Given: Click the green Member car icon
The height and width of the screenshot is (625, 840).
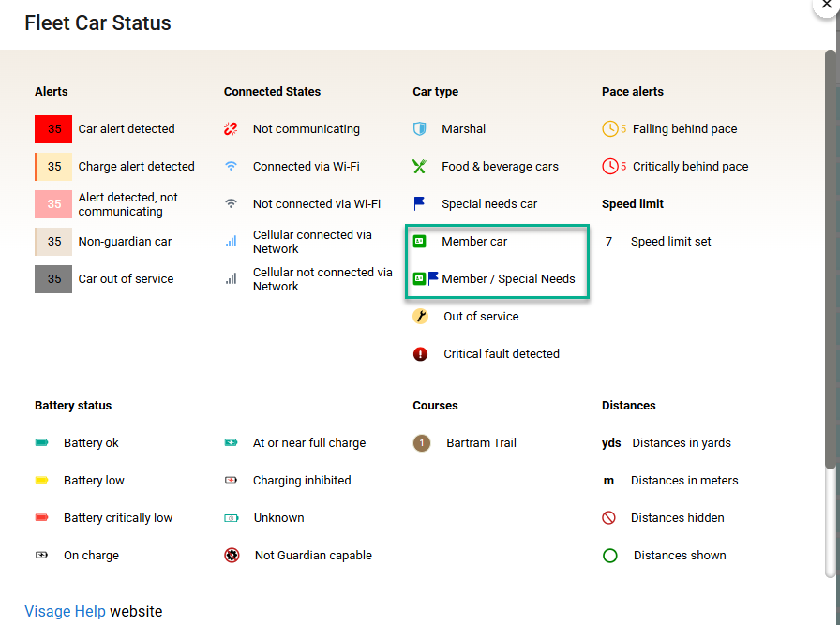Looking at the screenshot, I should [419, 242].
